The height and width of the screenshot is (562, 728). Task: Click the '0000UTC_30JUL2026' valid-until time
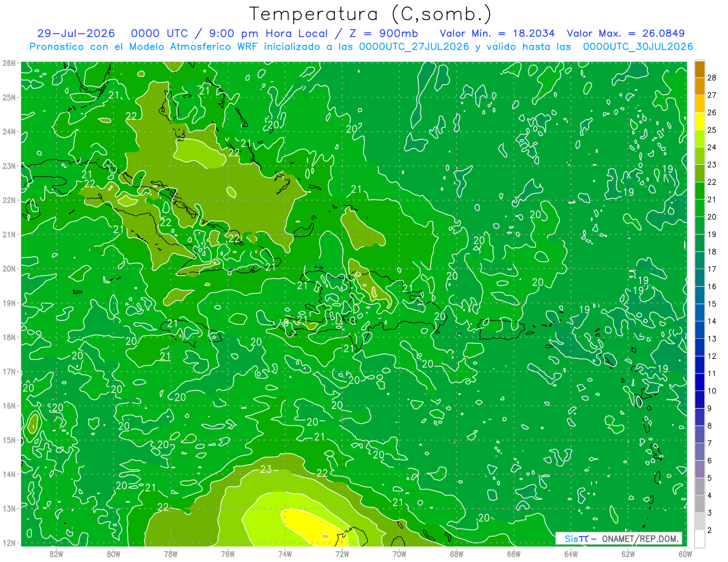pyautogui.click(x=638, y=46)
